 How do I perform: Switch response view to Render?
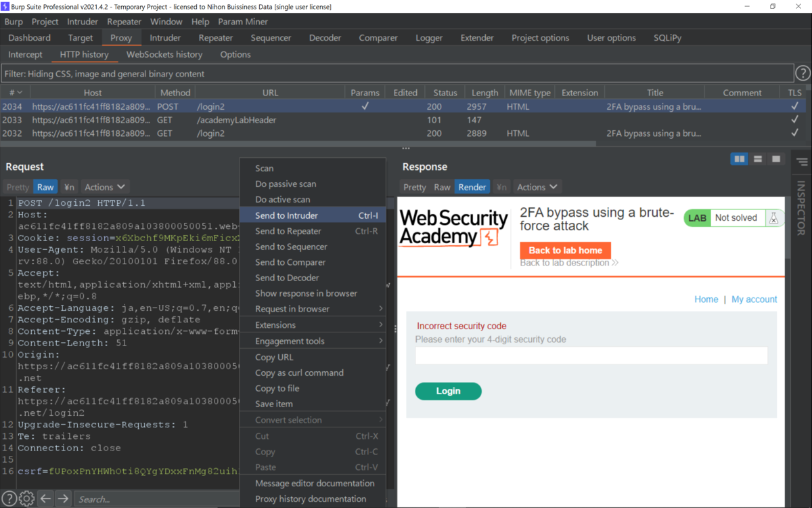[472, 187]
